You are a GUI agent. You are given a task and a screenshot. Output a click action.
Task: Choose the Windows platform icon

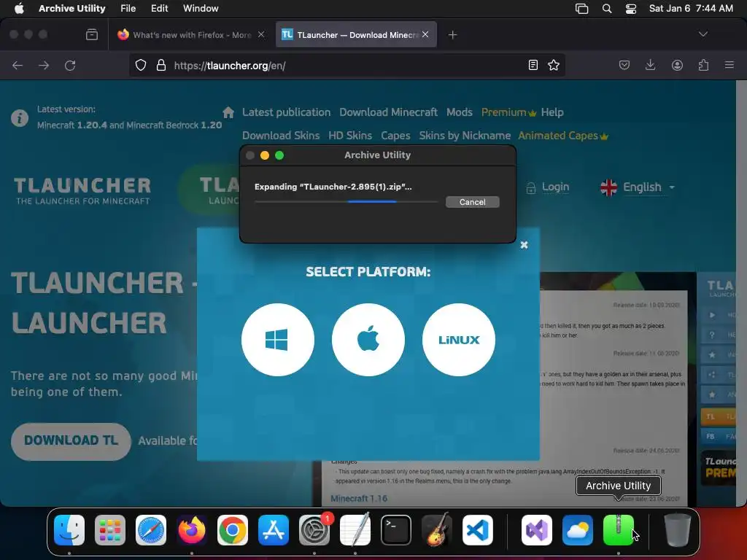tap(278, 340)
